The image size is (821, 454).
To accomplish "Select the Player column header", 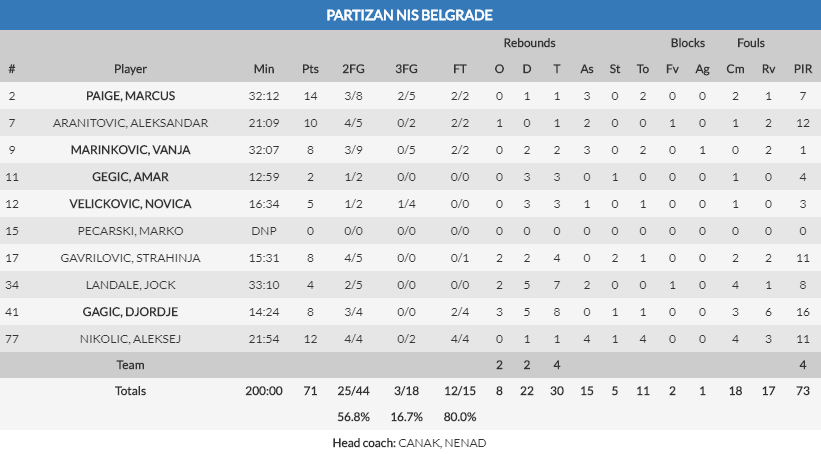I will 131,69.
